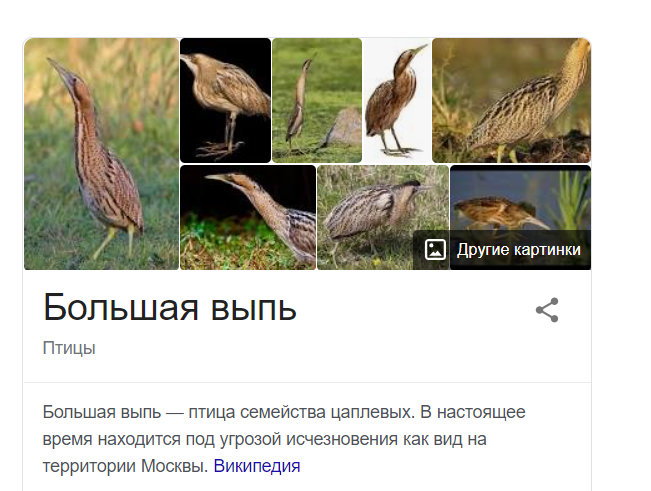Click the large Большая выпь heading
Viewport: 651px width, 491px height.
tap(170, 308)
